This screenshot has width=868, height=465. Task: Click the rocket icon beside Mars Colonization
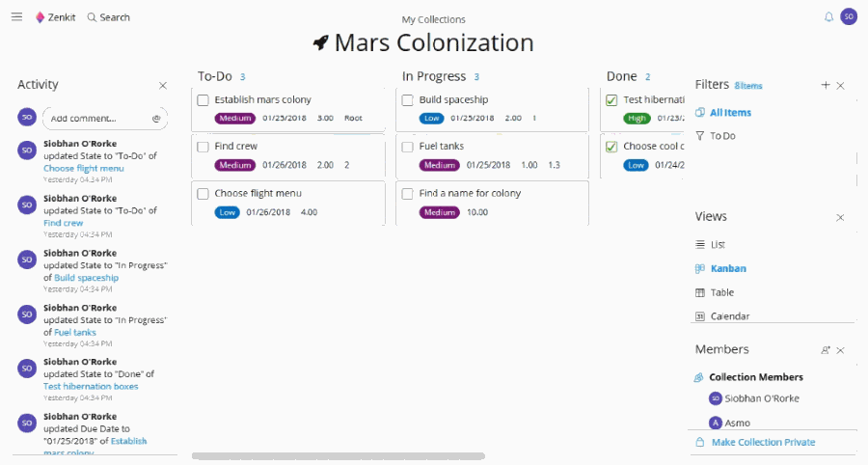(x=321, y=42)
